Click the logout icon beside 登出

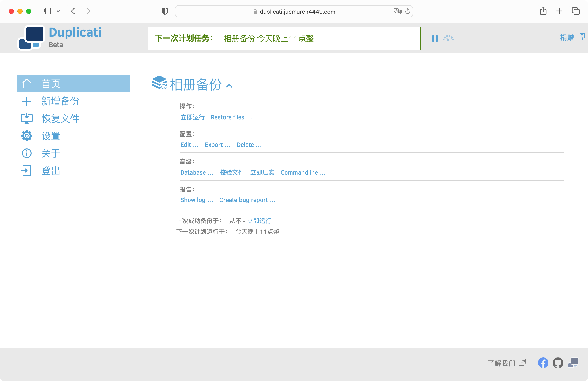[x=27, y=171]
